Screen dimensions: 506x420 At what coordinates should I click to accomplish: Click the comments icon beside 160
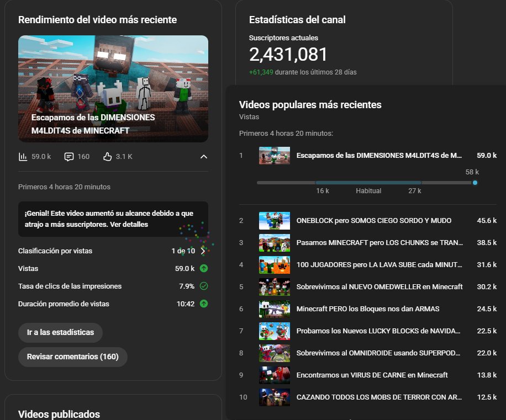click(x=68, y=157)
